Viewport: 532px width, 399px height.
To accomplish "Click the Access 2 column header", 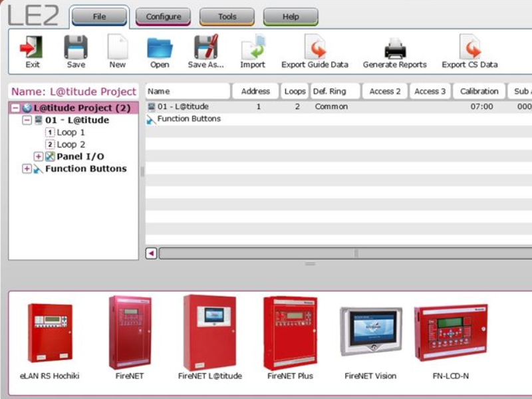I will [x=385, y=91].
